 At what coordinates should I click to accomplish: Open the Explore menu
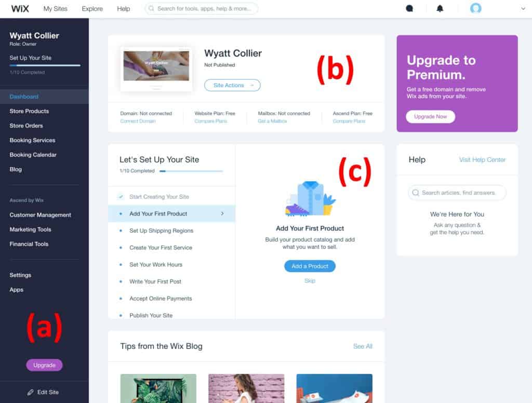click(92, 8)
